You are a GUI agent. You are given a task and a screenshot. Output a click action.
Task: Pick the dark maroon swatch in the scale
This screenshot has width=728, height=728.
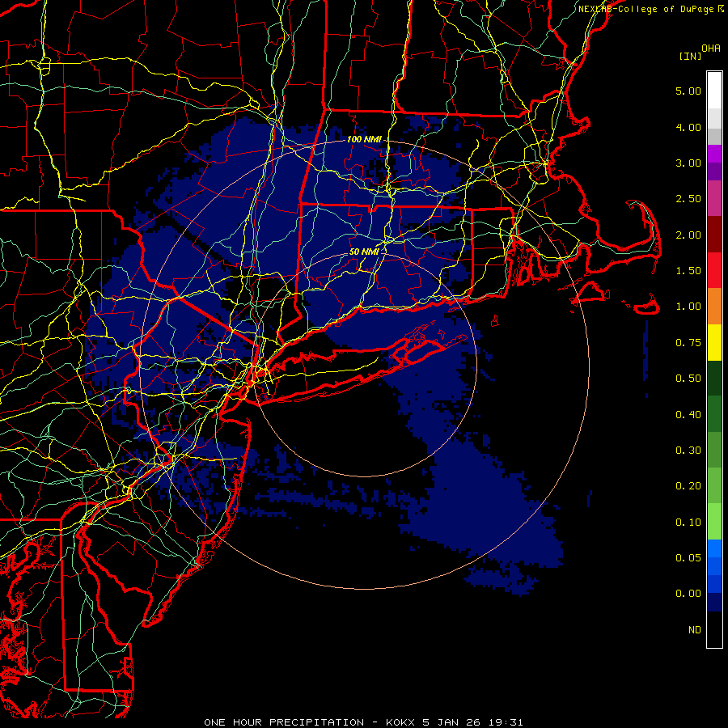point(714,235)
